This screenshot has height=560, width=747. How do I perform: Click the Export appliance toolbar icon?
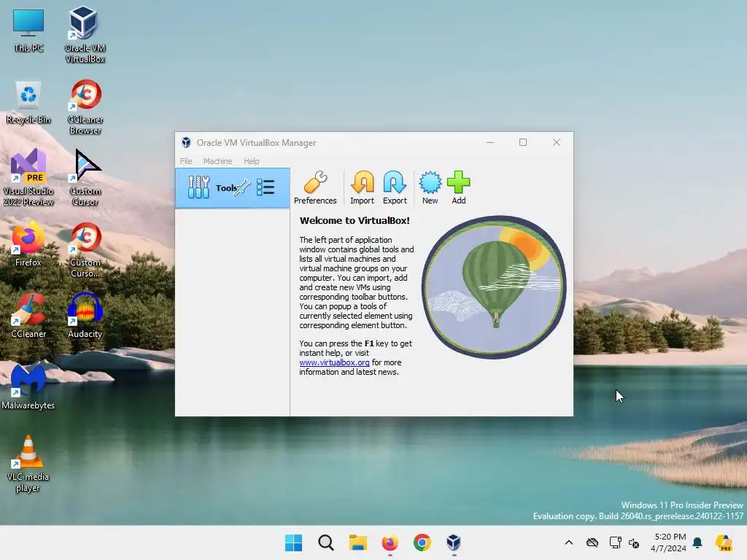pos(395,188)
